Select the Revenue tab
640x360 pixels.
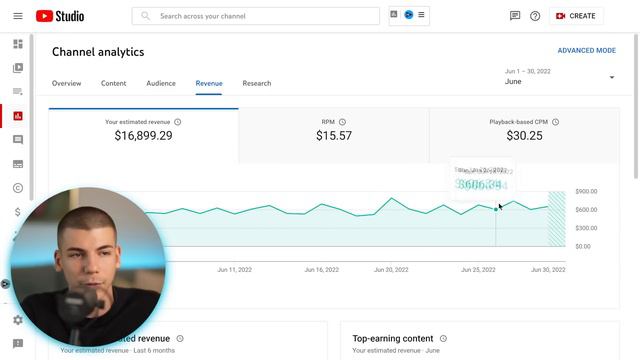click(209, 83)
